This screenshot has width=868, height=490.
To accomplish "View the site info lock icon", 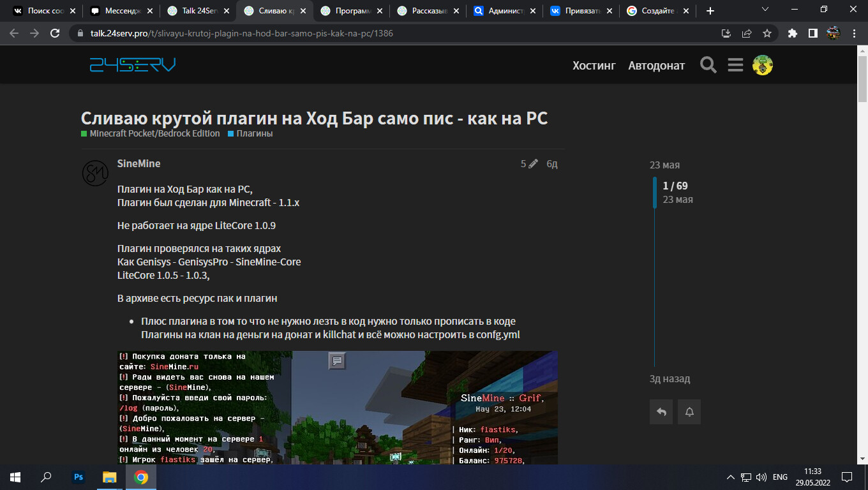I will tap(80, 33).
